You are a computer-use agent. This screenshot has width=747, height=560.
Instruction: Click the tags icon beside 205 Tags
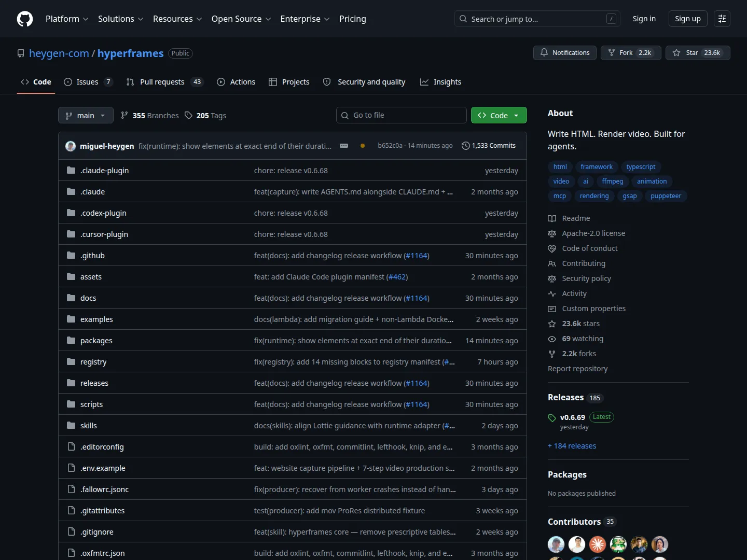tap(188, 115)
